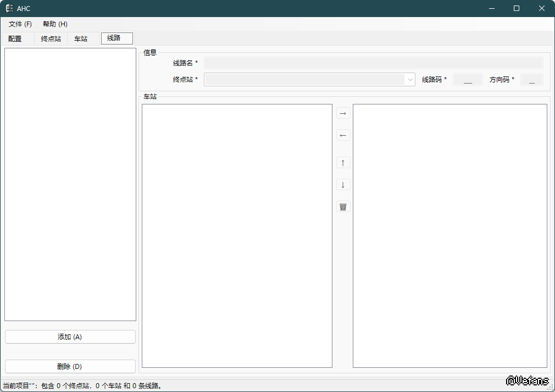Click the empty route list on the left

70,184
